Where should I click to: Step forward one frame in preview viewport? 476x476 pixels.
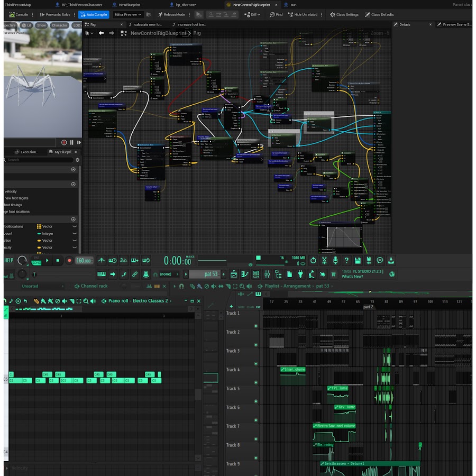click(79, 142)
